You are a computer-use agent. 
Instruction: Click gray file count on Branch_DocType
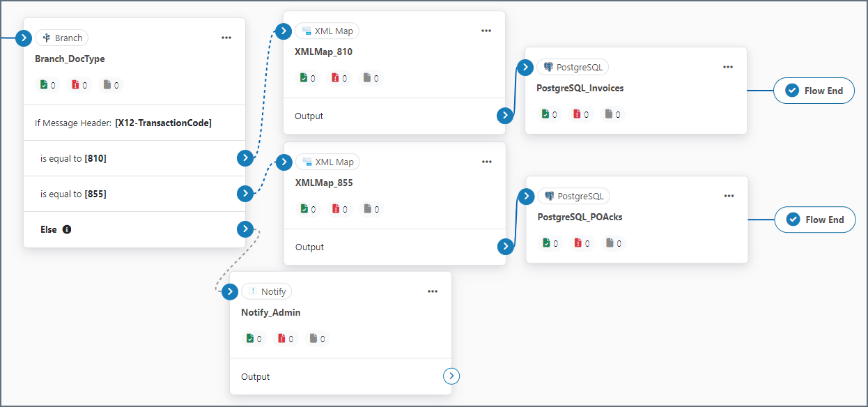click(x=111, y=85)
